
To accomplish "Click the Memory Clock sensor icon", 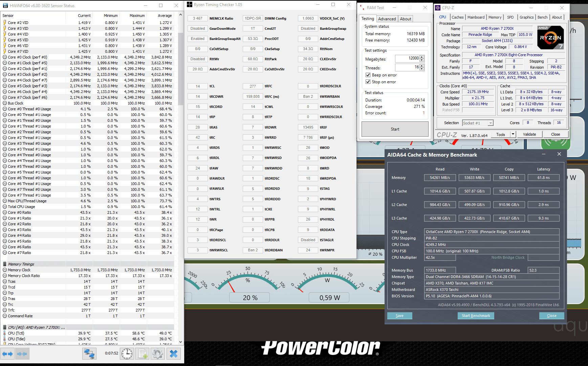I will pos(5,270).
